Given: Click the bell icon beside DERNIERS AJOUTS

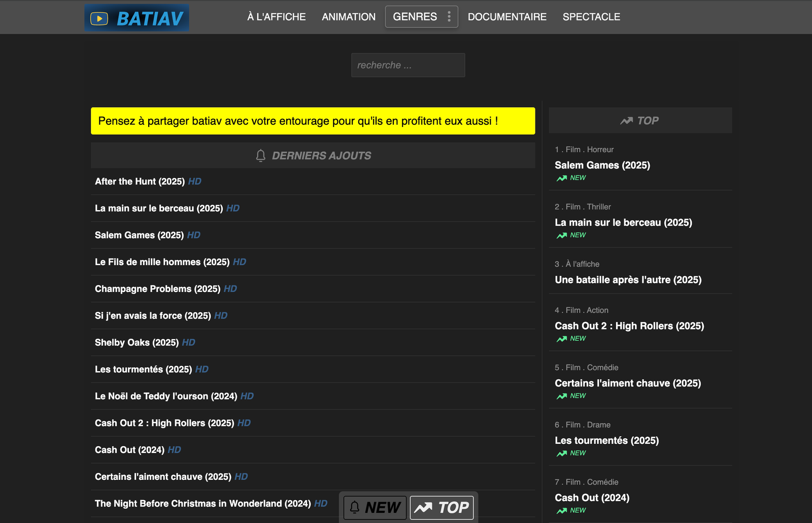Looking at the screenshot, I should [x=261, y=155].
